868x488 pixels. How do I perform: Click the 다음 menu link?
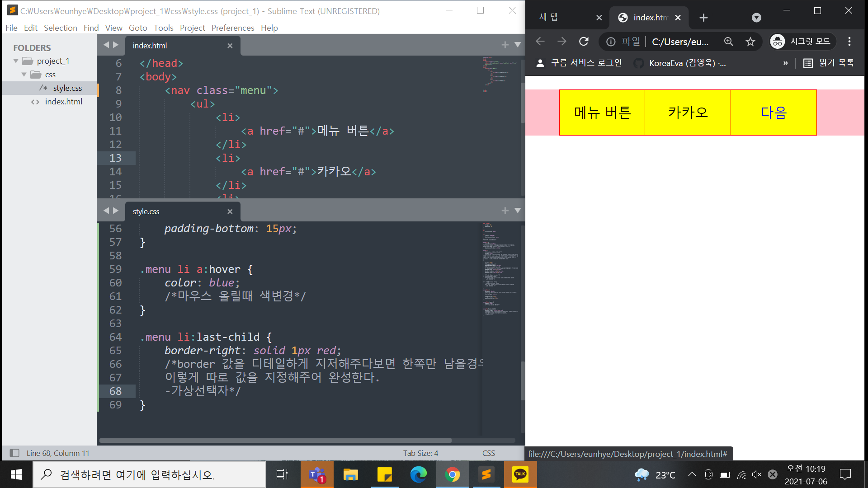click(x=774, y=113)
